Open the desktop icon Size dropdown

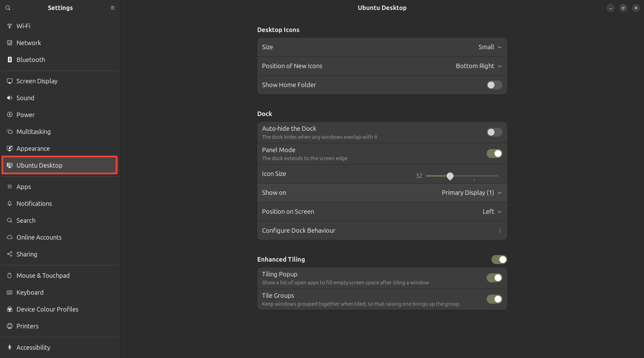[490, 47]
